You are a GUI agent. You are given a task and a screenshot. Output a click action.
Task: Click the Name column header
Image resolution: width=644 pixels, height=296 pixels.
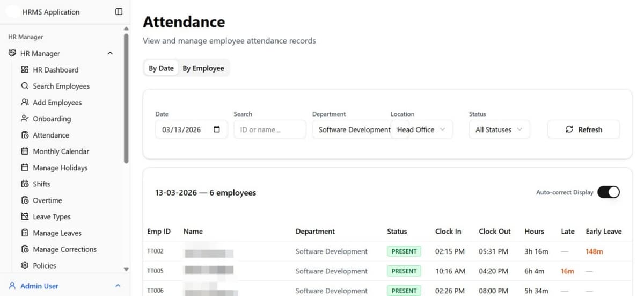tap(193, 232)
